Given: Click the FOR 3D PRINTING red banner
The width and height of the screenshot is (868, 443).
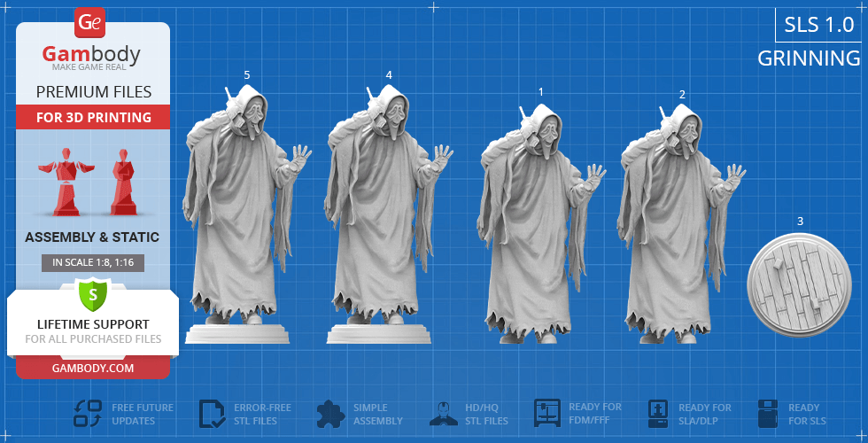Looking at the screenshot, I should click(x=93, y=117).
